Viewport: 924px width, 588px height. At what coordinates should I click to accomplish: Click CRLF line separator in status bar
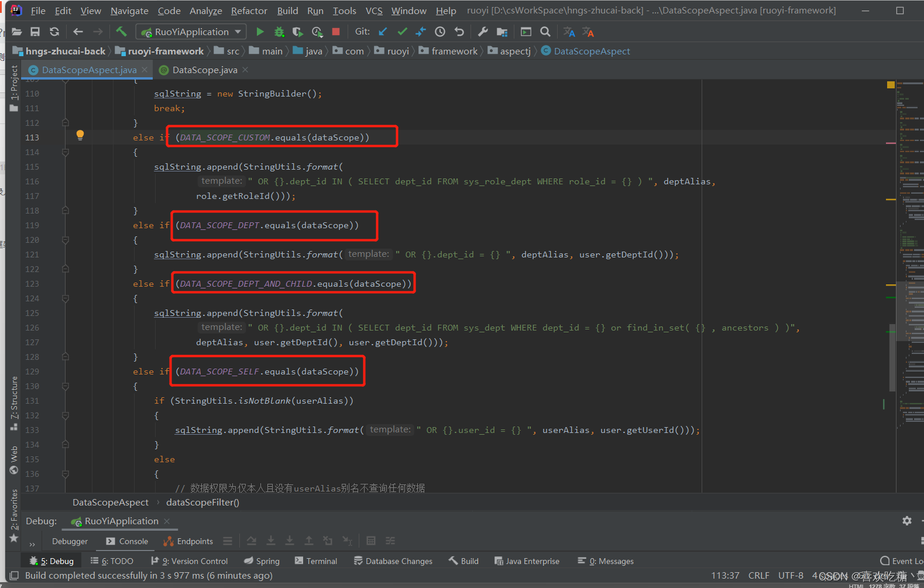click(758, 576)
